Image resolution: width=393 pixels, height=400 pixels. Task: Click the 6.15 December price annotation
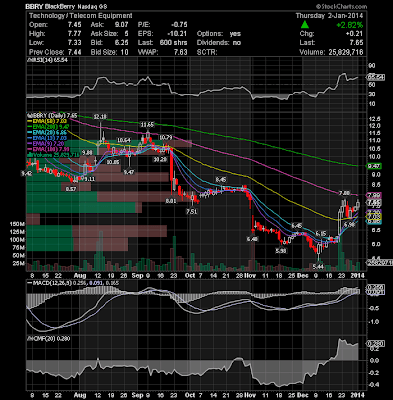pyautogui.click(x=321, y=233)
